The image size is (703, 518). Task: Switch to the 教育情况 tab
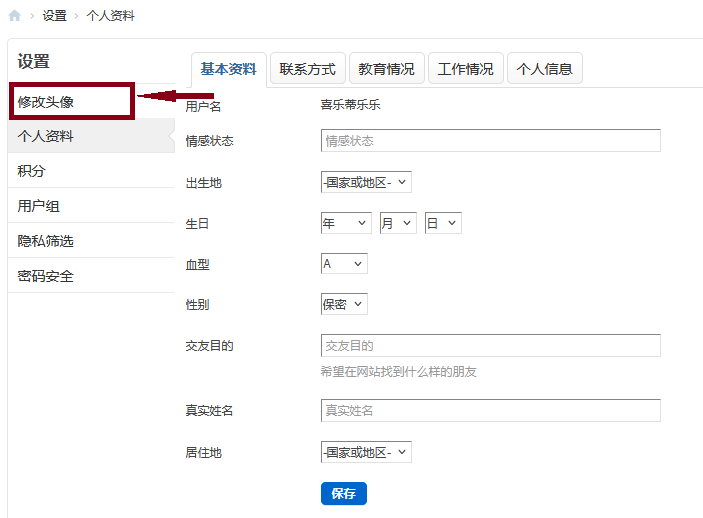pos(386,69)
